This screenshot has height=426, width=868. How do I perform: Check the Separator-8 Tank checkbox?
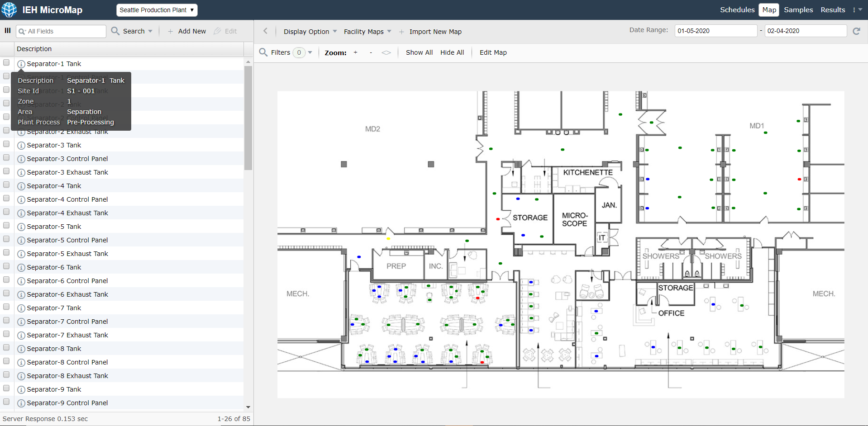click(x=6, y=347)
